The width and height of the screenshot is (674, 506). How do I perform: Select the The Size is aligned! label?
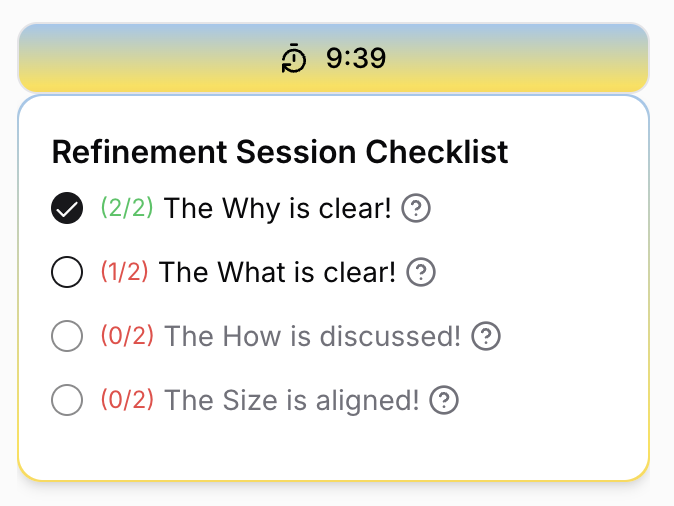point(291,401)
